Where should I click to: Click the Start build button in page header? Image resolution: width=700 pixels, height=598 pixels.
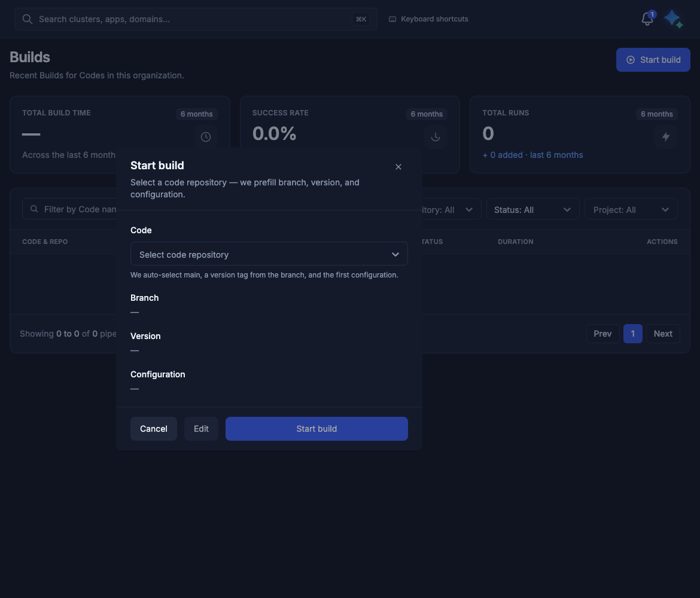click(x=653, y=60)
